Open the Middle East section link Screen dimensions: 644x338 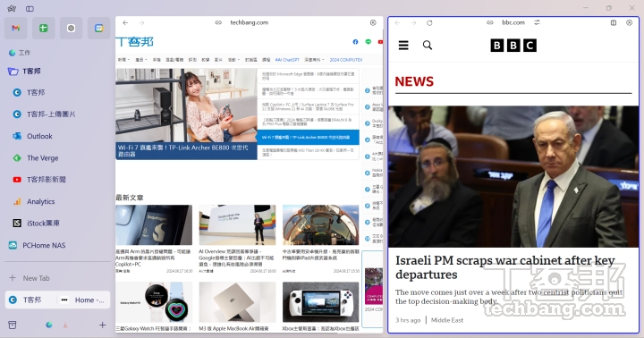pos(447,320)
